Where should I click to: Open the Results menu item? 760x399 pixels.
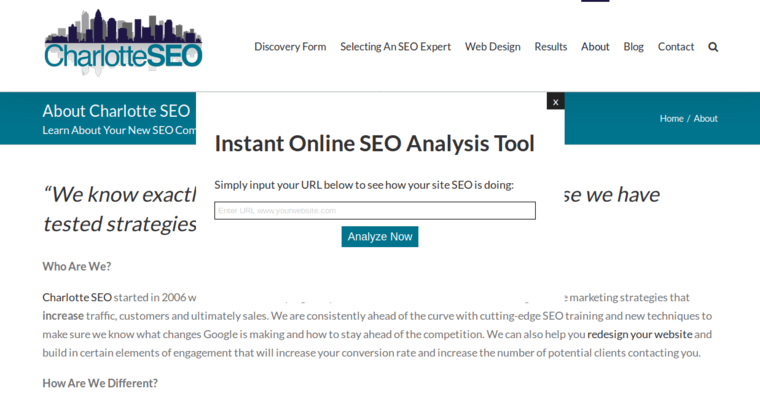tap(551, 47)
